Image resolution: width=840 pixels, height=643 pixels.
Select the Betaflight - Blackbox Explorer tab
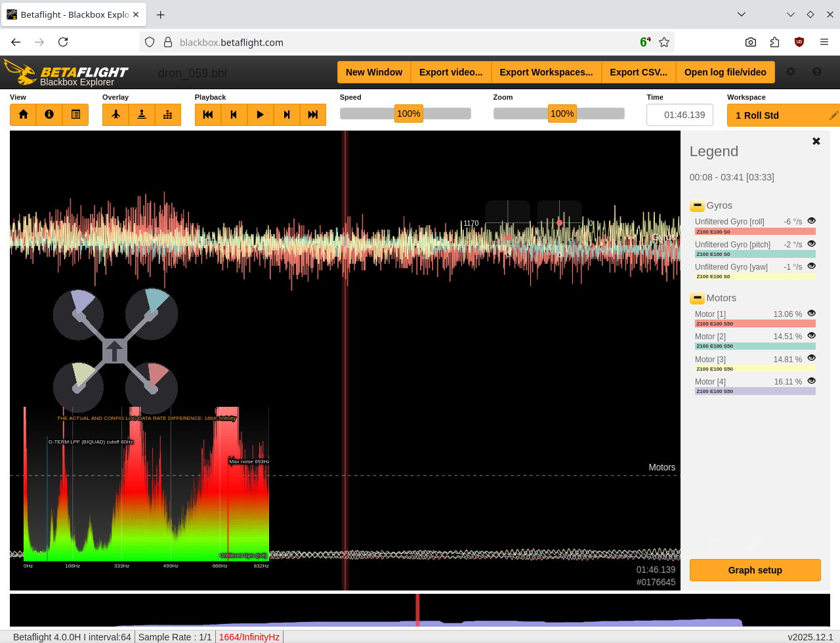[73, 14]
